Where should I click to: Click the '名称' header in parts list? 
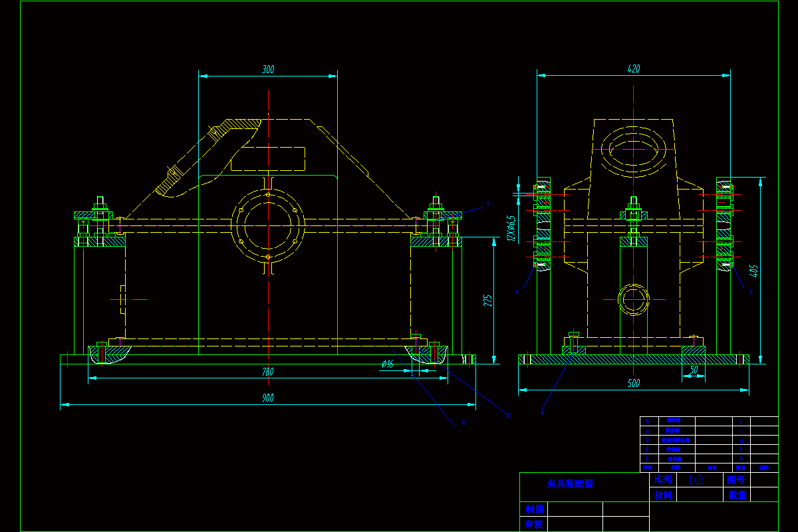[676, 467]
